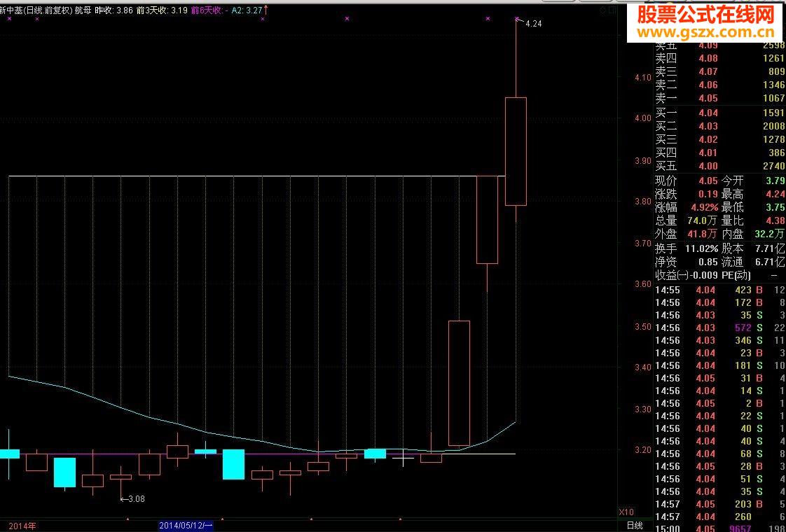Click the 外盘 41.8万 value
Viewport: 786px width, 532px height.
[x=687, y=233]
